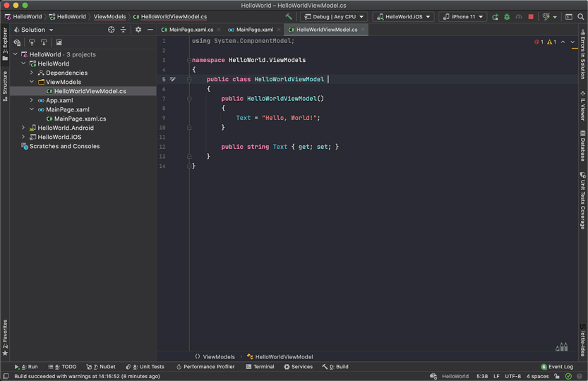Open iPhone 11 device dropdown
Viewport: 588px width, 381px height.
click(463, 17)
